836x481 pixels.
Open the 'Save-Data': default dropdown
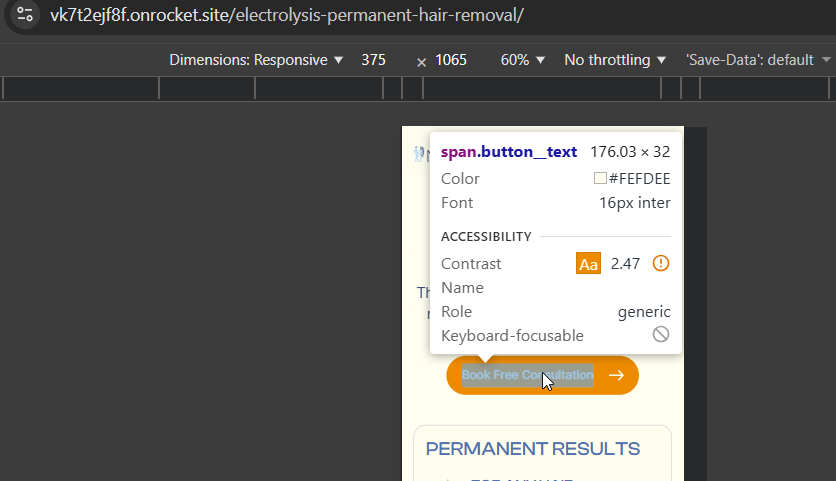click(x=758, y=60)
